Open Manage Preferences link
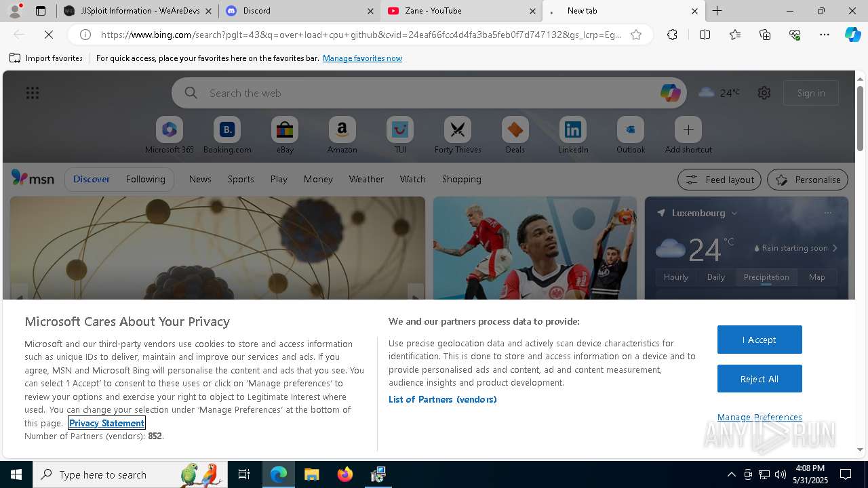Screen dimensions: 868x488 coord(759,417)
